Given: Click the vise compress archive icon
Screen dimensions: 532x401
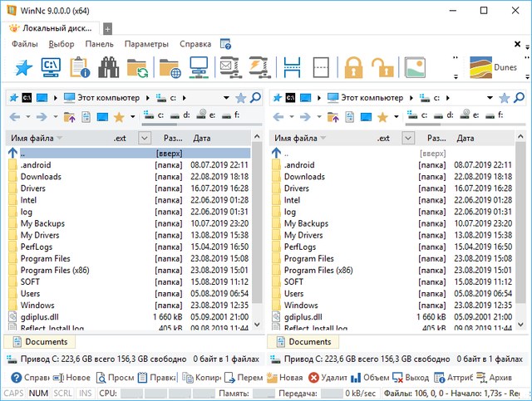Looking at the screenshot, I should [257, 66].
